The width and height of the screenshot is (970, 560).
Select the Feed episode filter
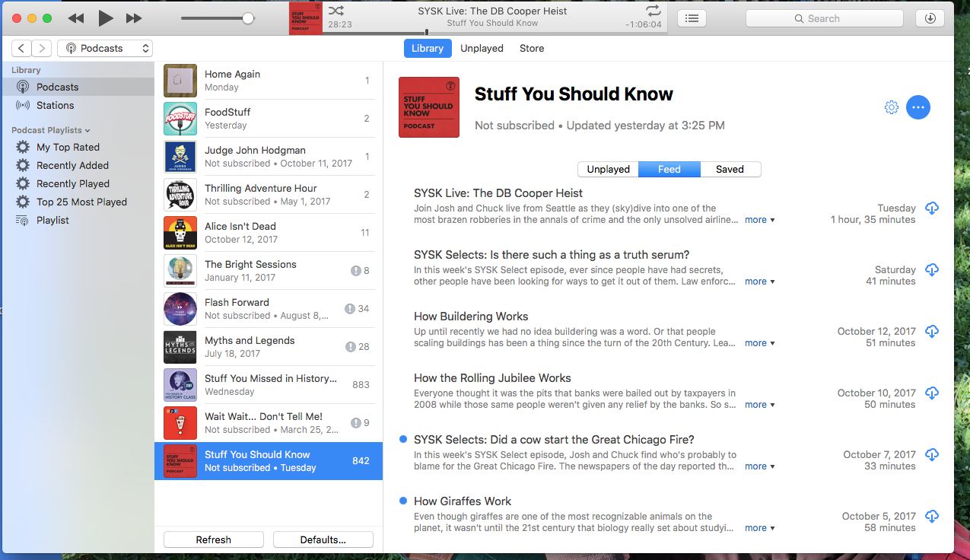669,169
